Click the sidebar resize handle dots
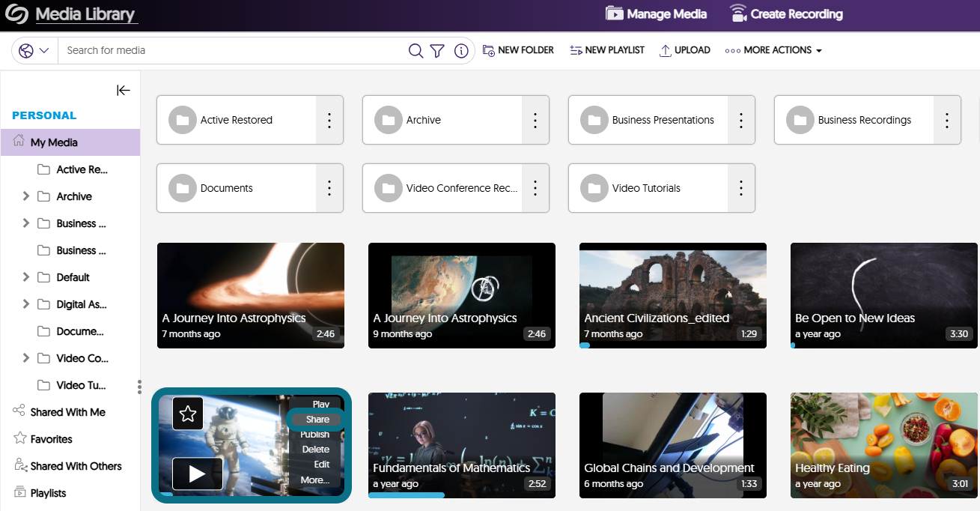 [139, 387]
